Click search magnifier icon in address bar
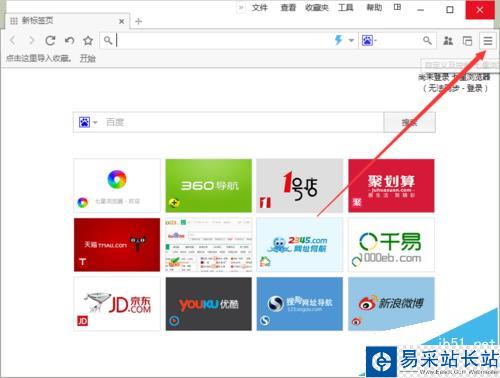This screenshot has height=378, width=500. point(108,41)
